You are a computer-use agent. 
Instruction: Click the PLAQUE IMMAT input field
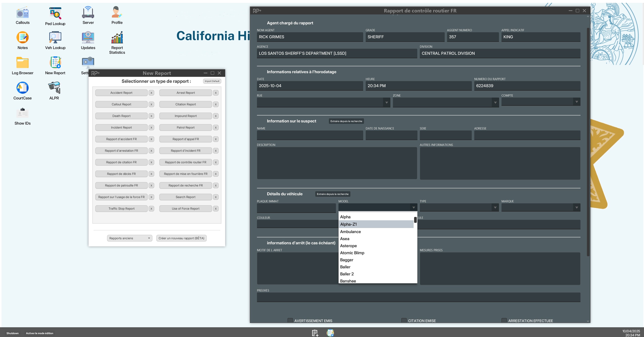[296, 208]
